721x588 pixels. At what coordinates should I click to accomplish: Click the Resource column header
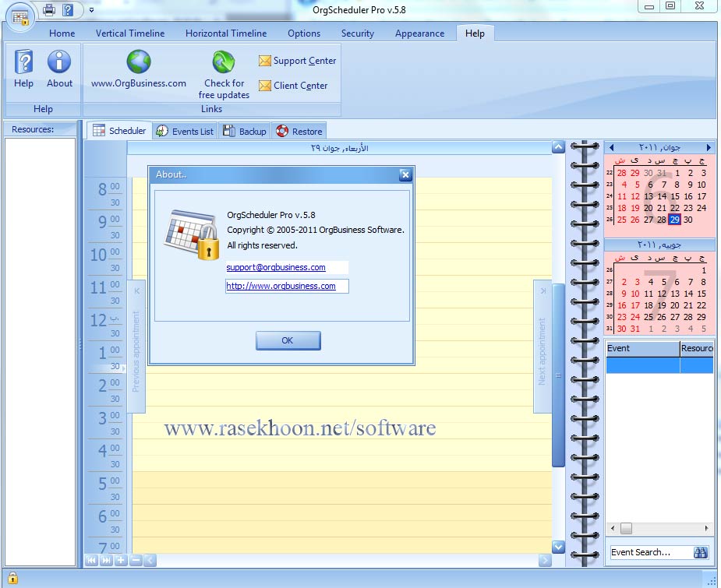point(697,348)
